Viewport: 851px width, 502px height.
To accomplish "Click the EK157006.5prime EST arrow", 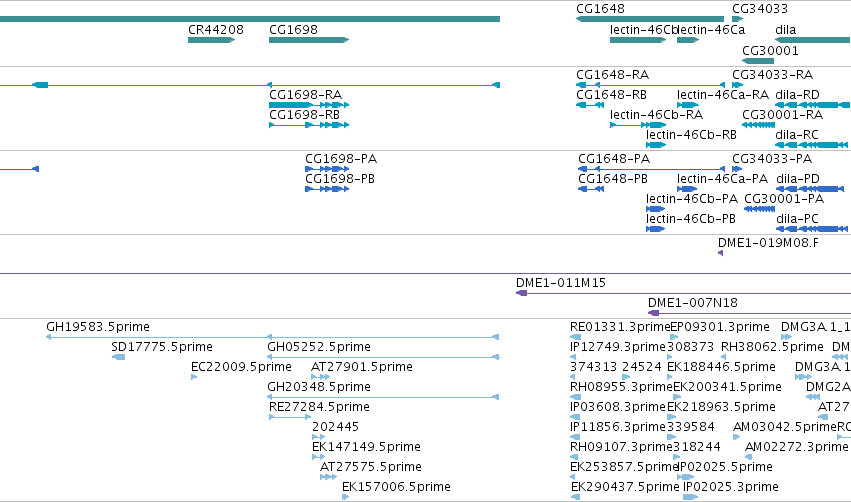I will [x=345, y=497].
